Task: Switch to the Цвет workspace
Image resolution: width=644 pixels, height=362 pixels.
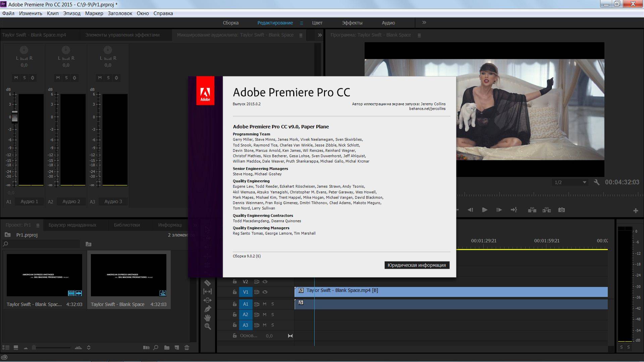Action: tap(317, 23)
